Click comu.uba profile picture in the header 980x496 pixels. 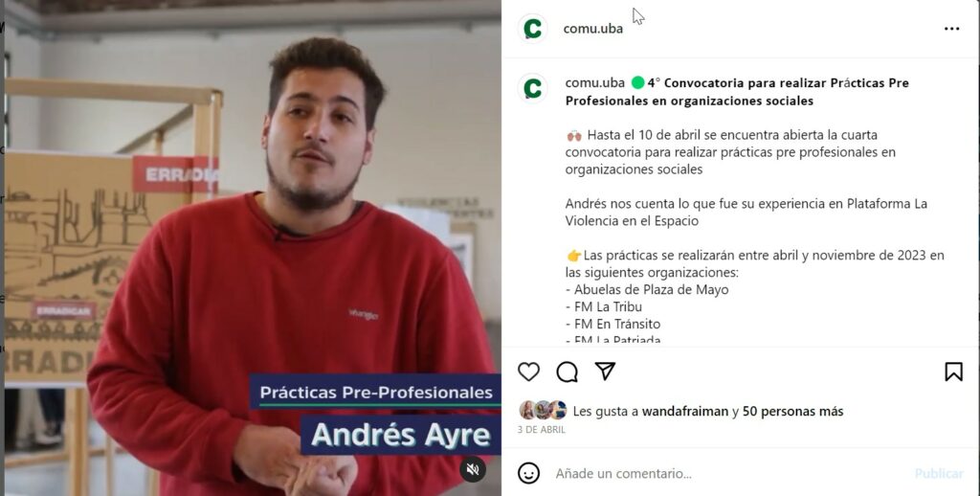(532, 29)
